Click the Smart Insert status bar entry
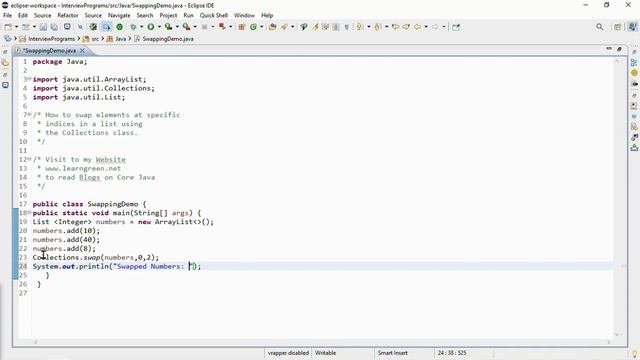 pos(393,353)
